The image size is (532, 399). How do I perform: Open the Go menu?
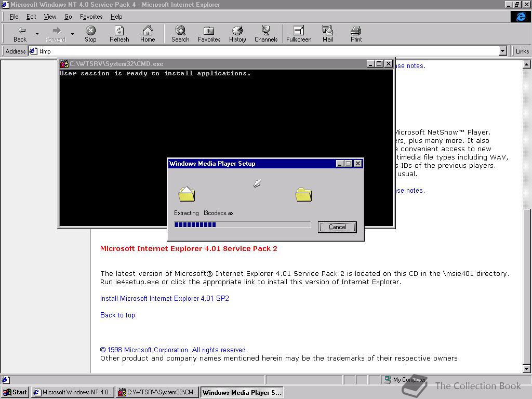pyautogui.click(x=68, y=17)
